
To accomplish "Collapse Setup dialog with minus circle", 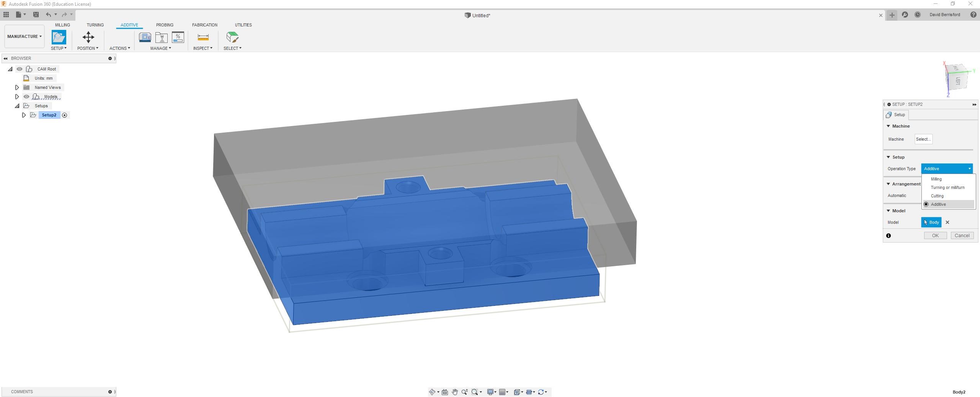I will coord(889,104).
